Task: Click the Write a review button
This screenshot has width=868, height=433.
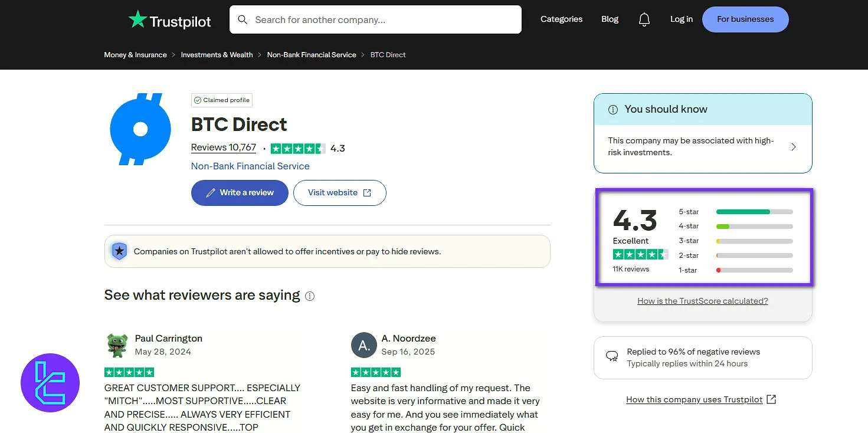Action: click(x=239, y=192)
